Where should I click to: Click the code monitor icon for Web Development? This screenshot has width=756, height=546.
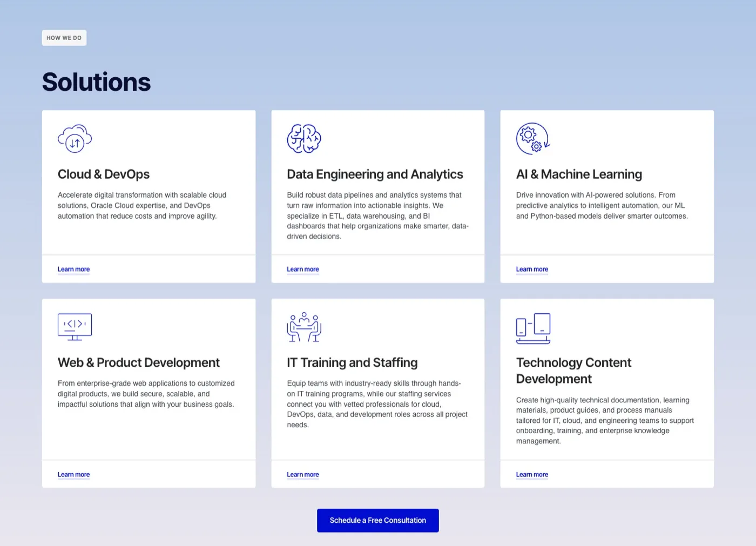click(x=75, y=327)
